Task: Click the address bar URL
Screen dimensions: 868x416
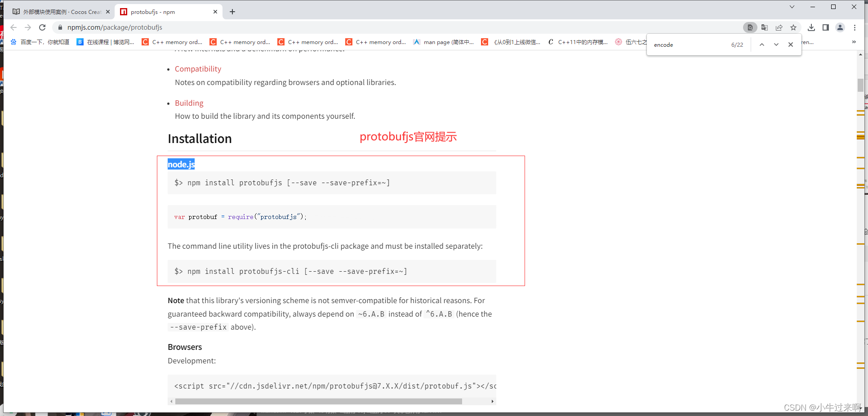Action: pos(115,27)
